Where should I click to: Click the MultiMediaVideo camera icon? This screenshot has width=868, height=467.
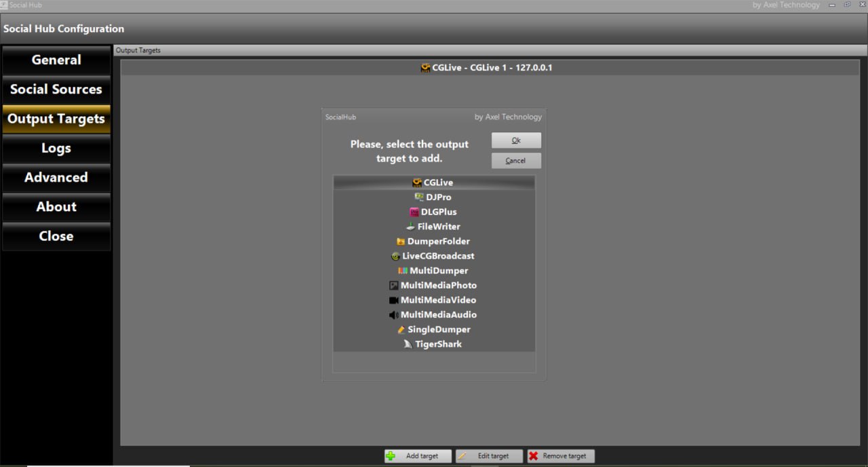[x=393, y=300]
